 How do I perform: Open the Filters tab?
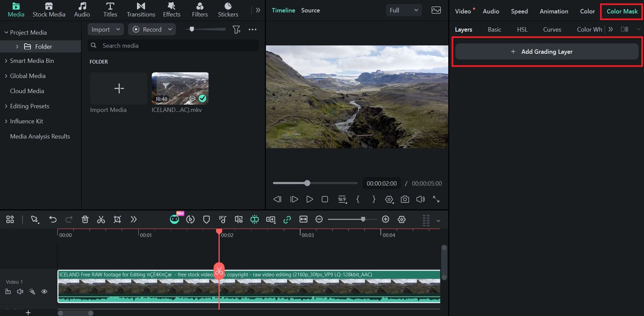pos(200,10)
